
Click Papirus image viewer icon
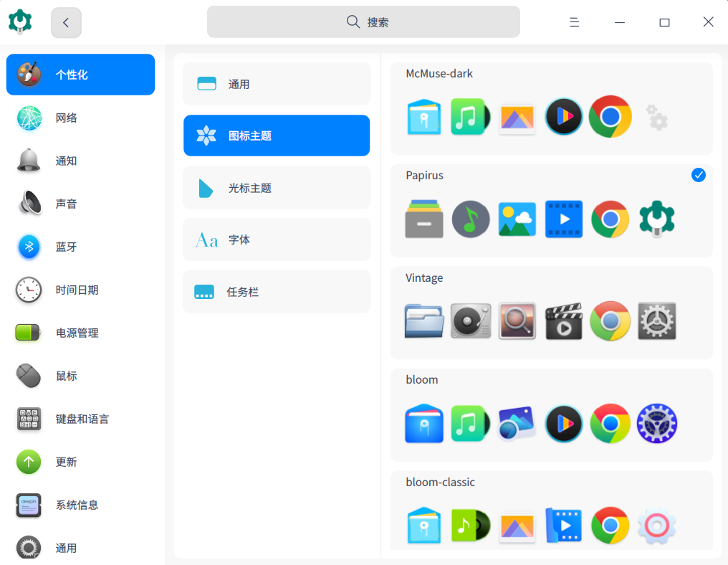click(x=517, y=219)
